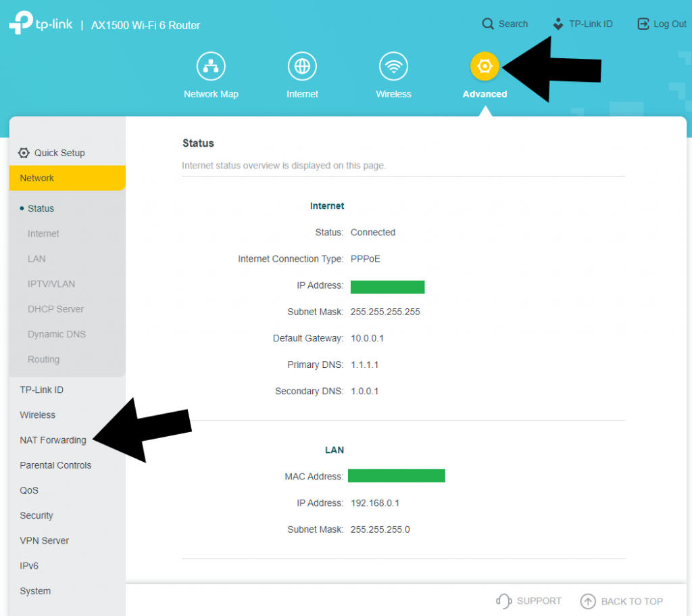Screen dimensions: 692x616
Task: Select the Wireless signal icon
Action: click(x=393, y=66)
